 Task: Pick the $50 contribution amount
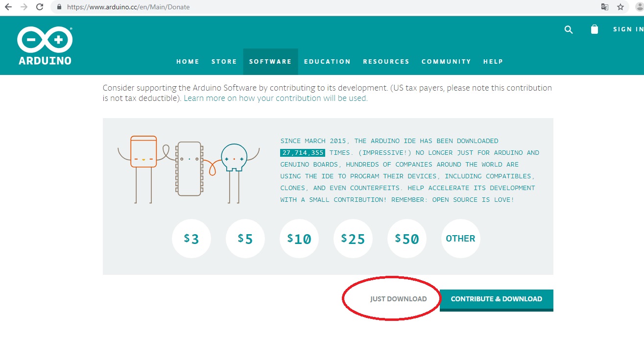pos(407,239)
